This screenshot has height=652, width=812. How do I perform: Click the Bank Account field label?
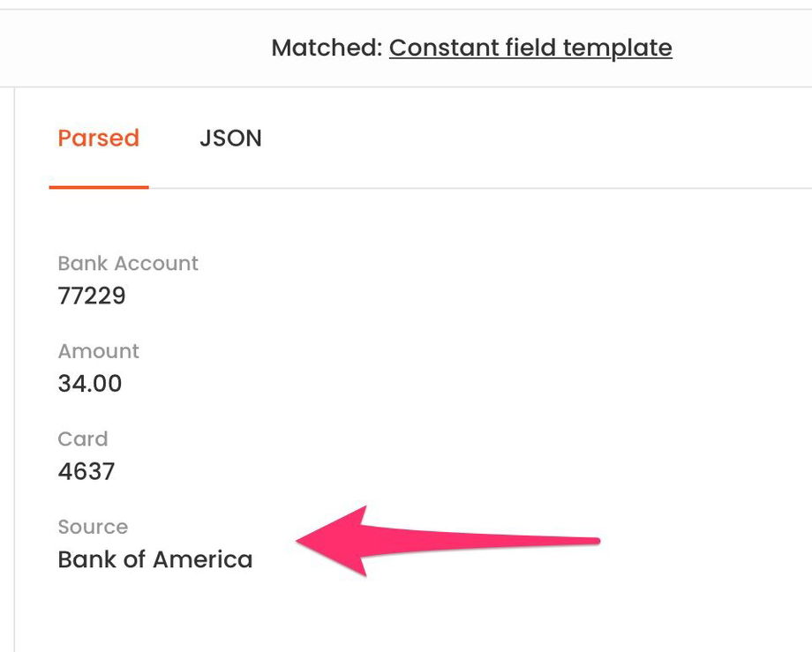tap(128, 263)
